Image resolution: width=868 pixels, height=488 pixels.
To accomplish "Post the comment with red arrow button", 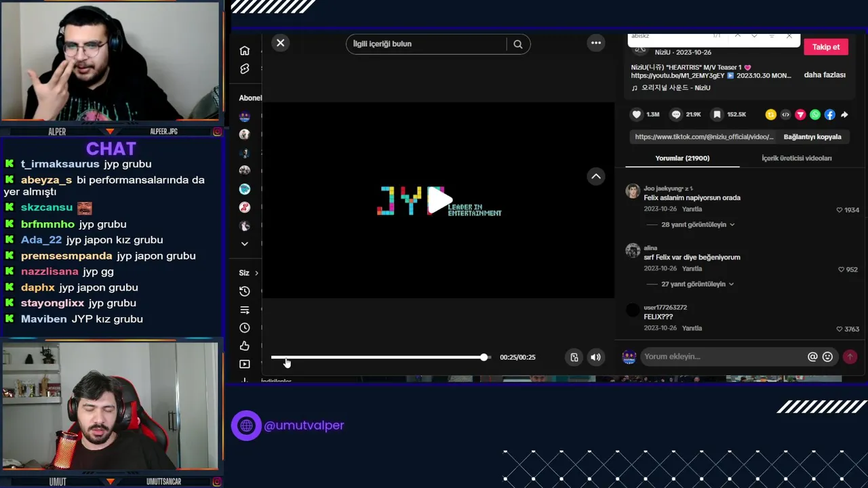I will tap(850, 357).
